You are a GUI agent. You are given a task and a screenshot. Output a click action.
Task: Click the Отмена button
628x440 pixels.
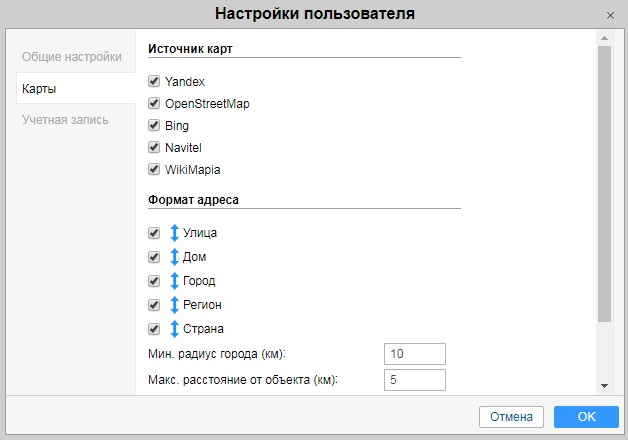click(512, 416)
